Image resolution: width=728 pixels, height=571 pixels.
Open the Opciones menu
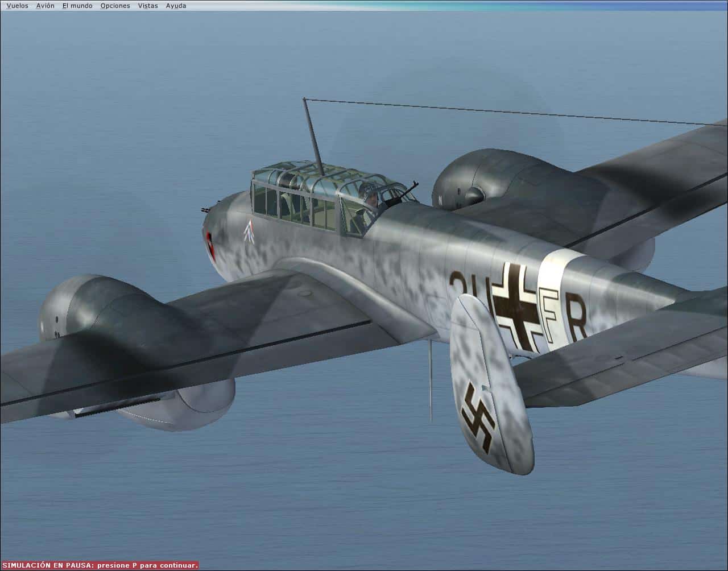click(x=115, y=6)
